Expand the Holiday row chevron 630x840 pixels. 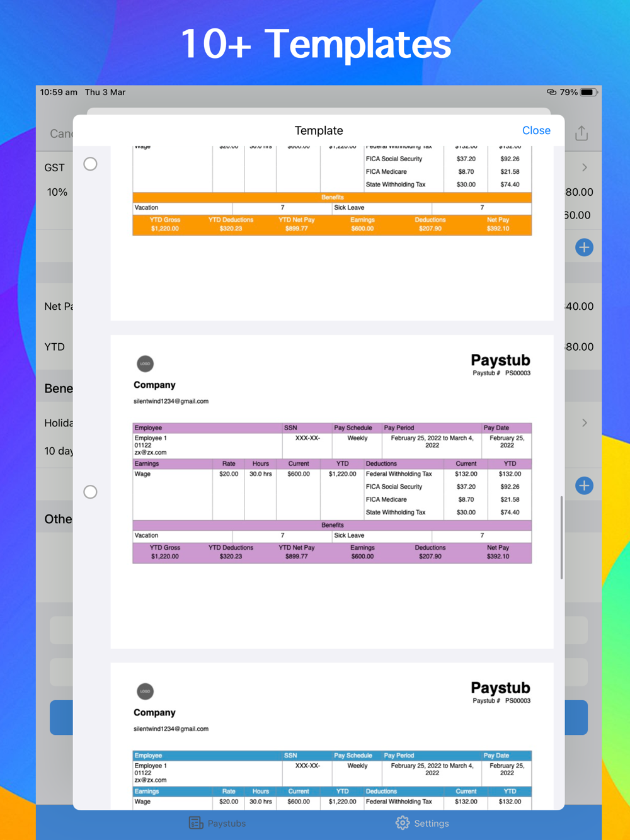pyautogui.click(x=585, y=423)
